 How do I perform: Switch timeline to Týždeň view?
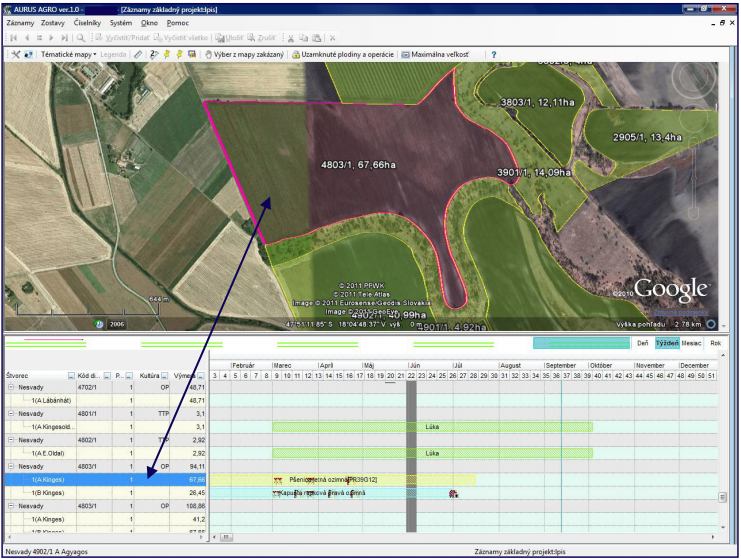pos(667,343)
